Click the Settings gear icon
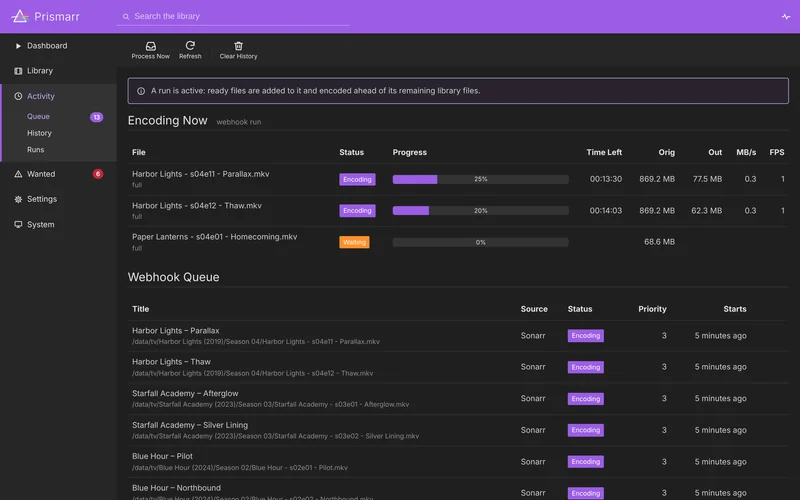This screenshot has height=500, width=800. coord(18,199)
